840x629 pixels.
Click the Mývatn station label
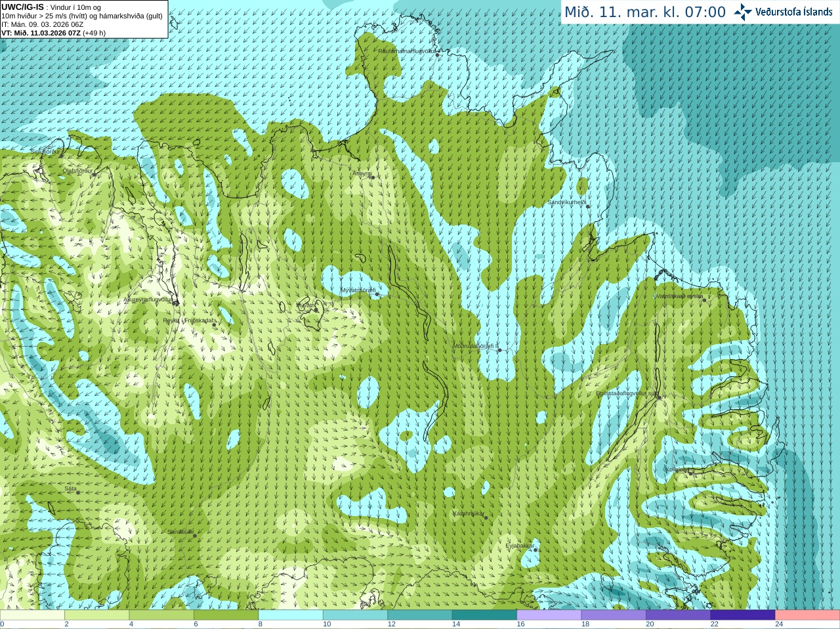tap(306, 305)
